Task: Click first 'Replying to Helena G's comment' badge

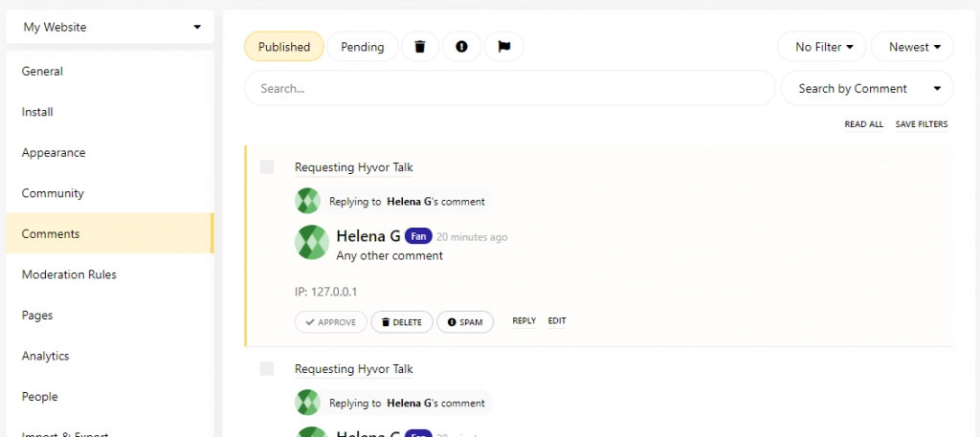Action: 393,201
